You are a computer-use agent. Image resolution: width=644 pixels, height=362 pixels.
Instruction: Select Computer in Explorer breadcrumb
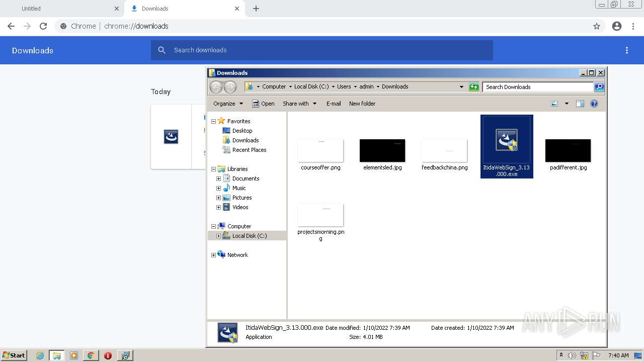pos(274,86)
